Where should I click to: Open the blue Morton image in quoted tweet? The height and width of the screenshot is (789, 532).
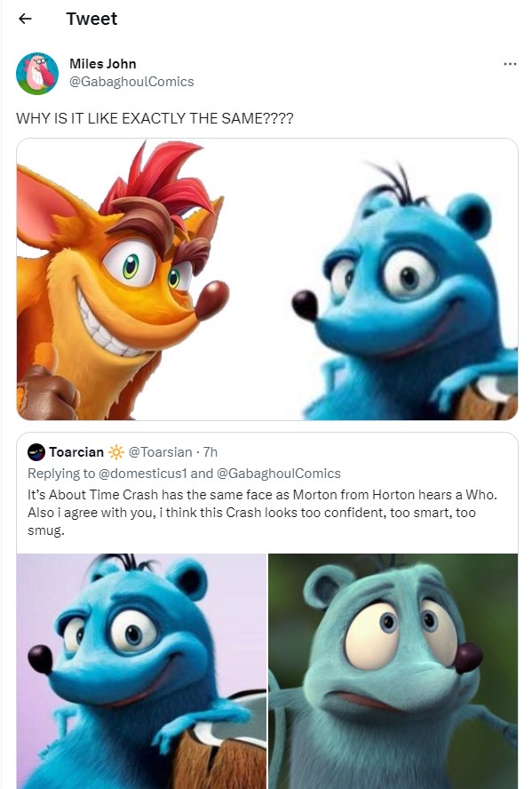coord(141,671)
